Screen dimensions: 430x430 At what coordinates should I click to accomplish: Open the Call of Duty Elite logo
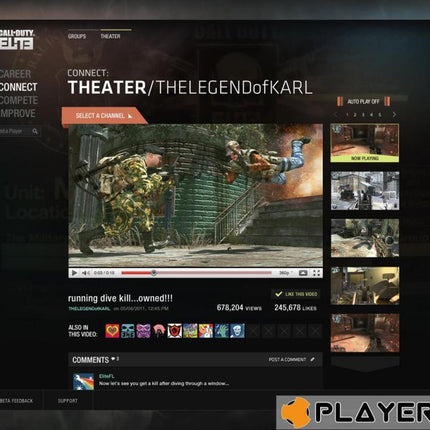pos(17,39)
